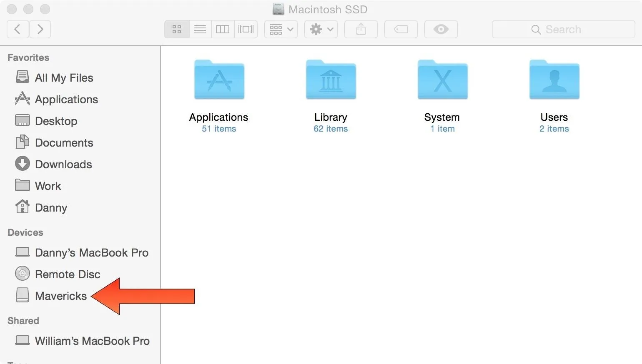The image size is (642, 364).
Task: Click the Share toolbar button
Action: 361,29
